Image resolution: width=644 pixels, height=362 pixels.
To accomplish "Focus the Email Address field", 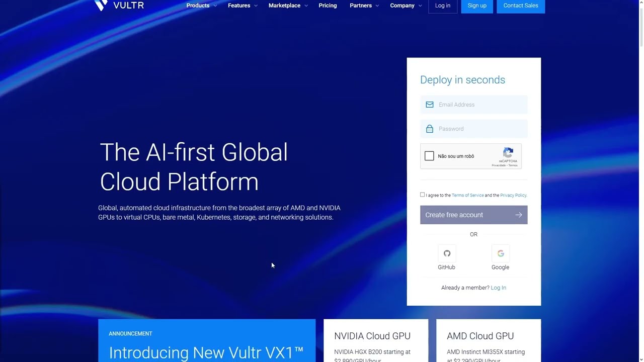I will click(x=474, y=105).
